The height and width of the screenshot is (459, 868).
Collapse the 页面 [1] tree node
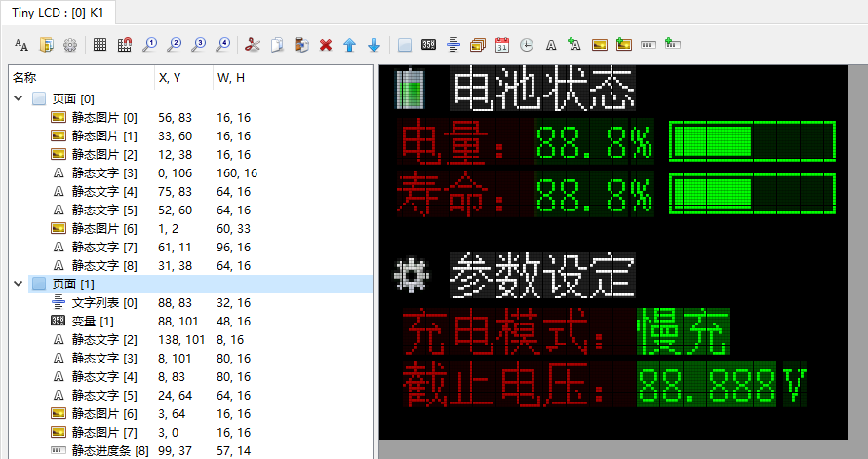click(19, 284)
